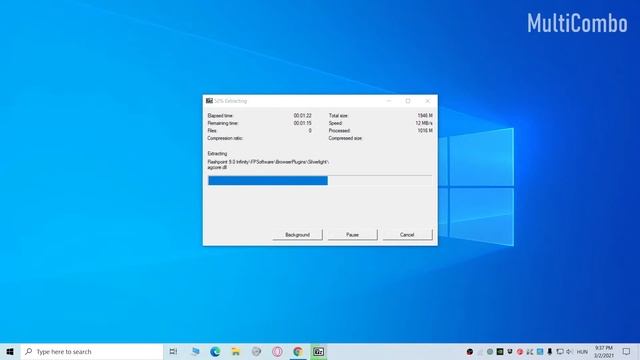Send the extraction to Background
The width and height of the screenshot is (640, 360).
pyautogui.click(x=297, y=235)
